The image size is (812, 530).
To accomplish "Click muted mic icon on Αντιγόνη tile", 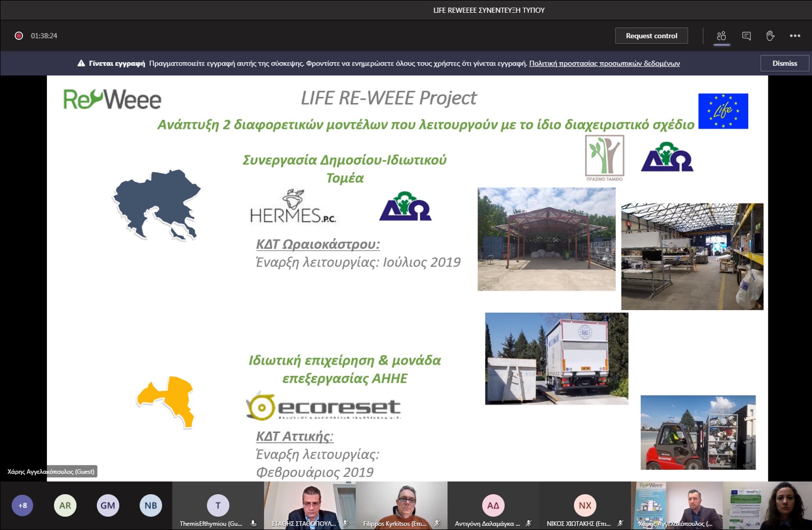I will pos(529,524).
